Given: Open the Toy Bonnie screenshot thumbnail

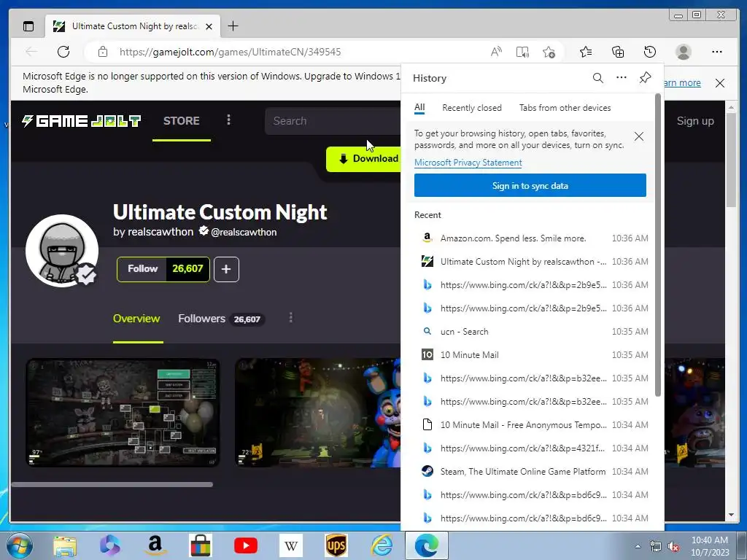Looking at the screenshot, I should click(x=318, y=413).
